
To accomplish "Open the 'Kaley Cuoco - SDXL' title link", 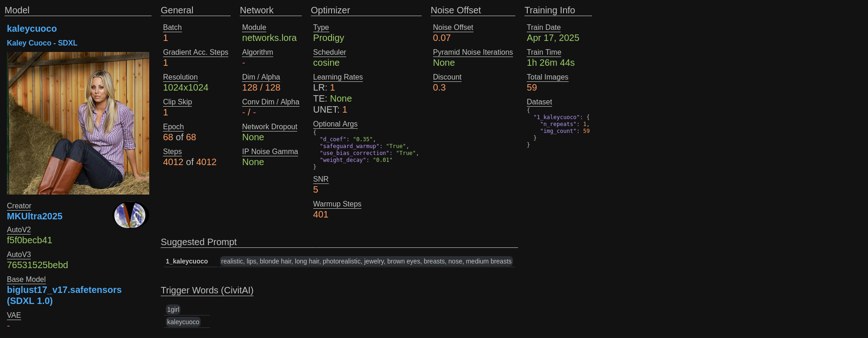I will [42, 43].
